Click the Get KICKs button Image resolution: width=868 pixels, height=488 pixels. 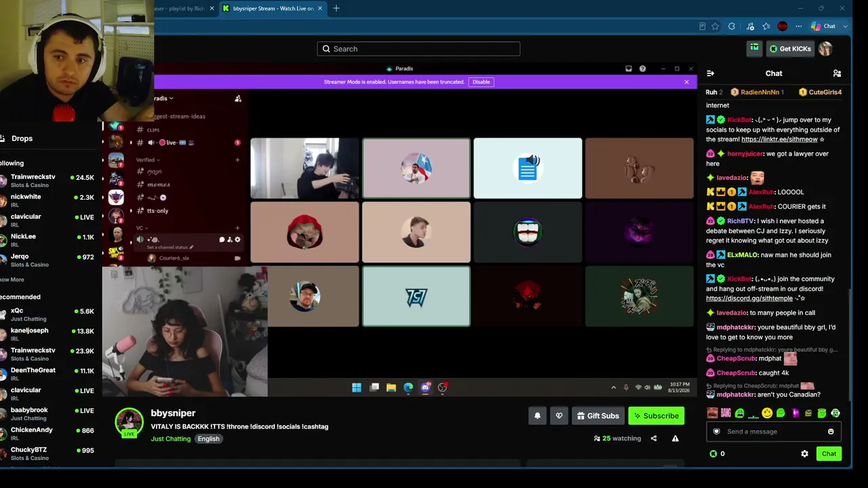[x=790, y=49]
